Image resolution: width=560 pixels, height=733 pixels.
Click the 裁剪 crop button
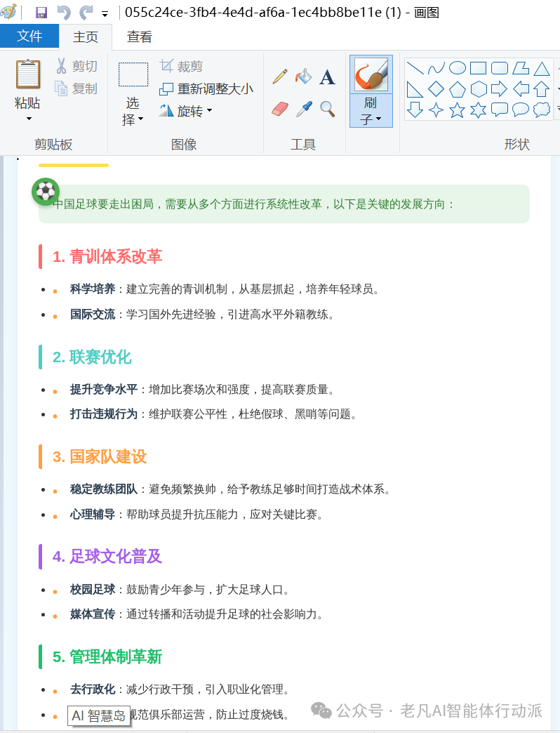[181, 67]
